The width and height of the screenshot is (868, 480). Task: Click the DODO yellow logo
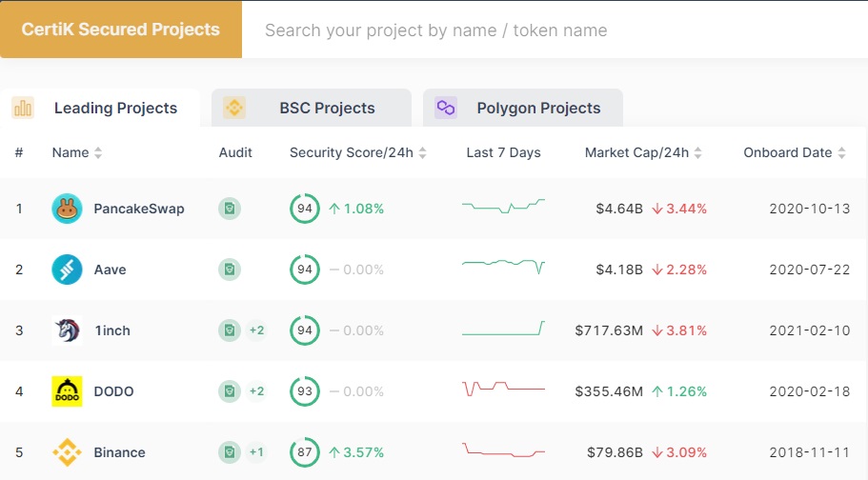point(67,391)
